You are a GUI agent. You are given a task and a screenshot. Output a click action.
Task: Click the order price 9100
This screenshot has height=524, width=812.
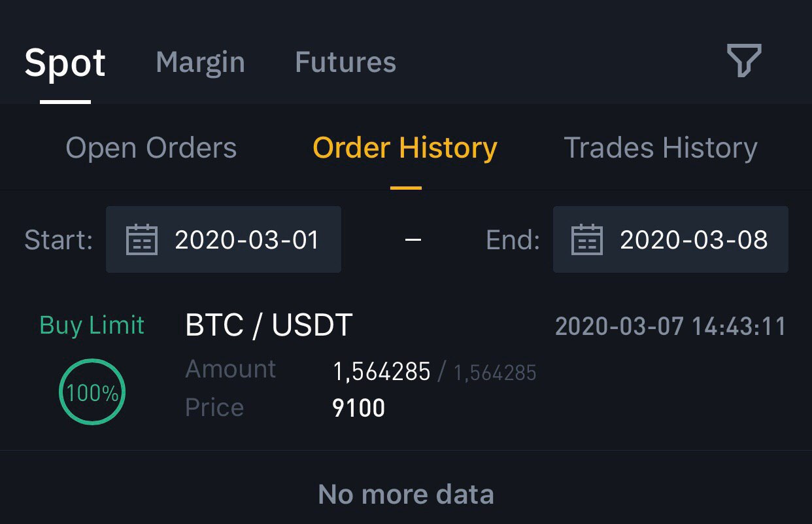359,409
